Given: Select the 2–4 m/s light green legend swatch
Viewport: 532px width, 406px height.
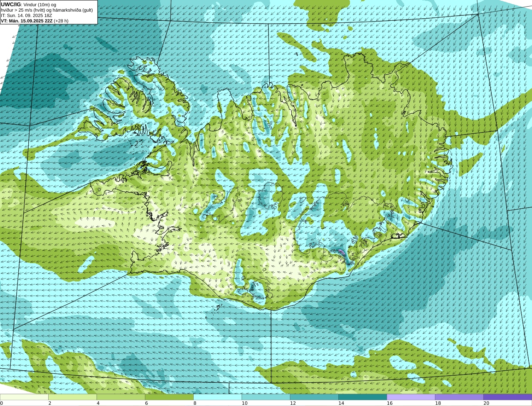Looking at the screenshot, I should point(72,397).
